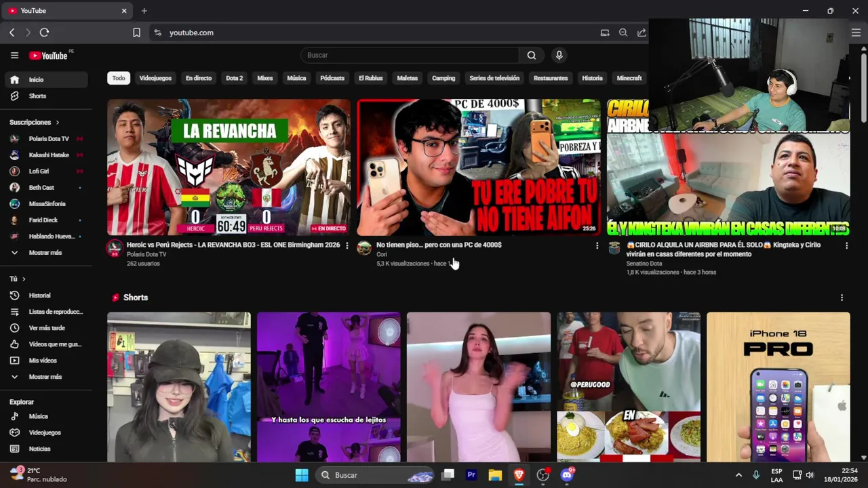The image size is (868, 488).
Task: Open Adobe Premiere Pro from the taskbar
Action: pos(471,475)
